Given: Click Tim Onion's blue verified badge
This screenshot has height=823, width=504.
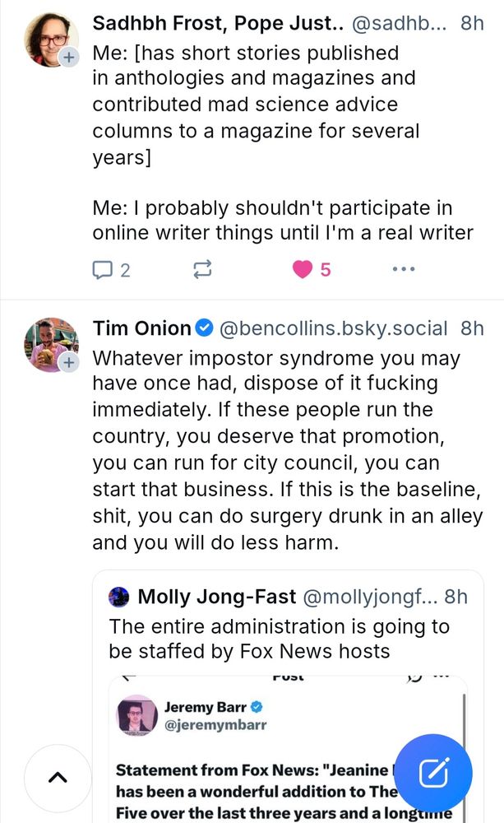Looking at the screenshot, I should pos(204,328).
